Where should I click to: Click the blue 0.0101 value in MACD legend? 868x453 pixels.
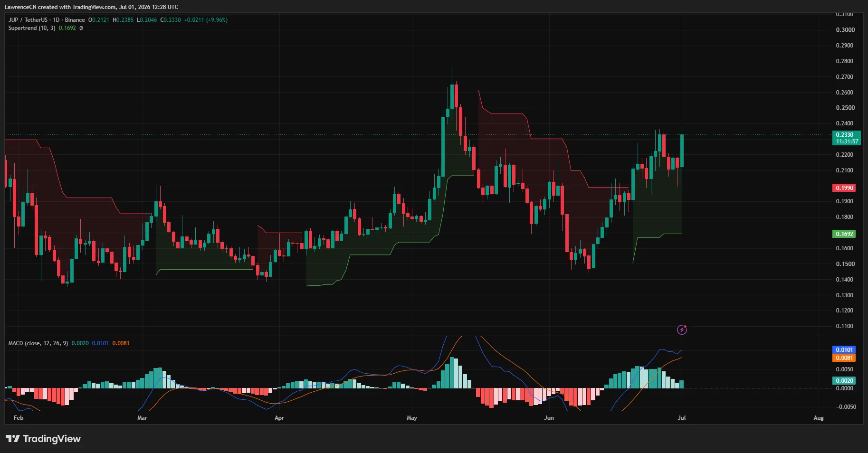[100, 343]
